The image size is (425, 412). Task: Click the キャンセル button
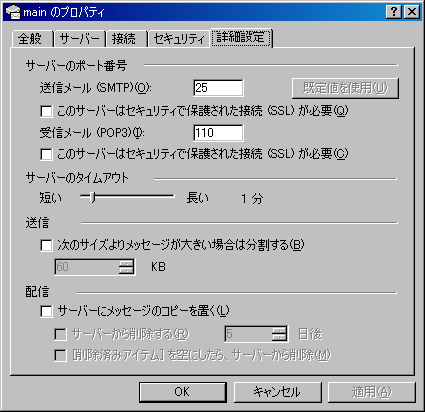coord(277,392)
